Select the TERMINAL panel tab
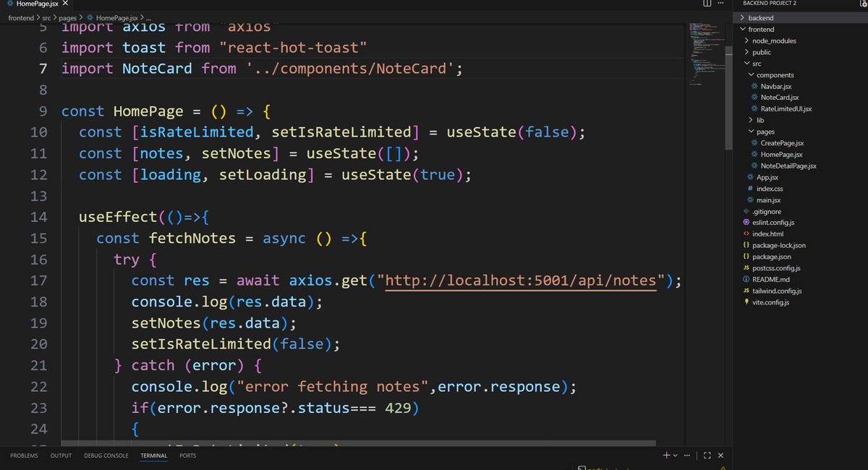This screenshot has height=470, width=868. coord(153,456)
